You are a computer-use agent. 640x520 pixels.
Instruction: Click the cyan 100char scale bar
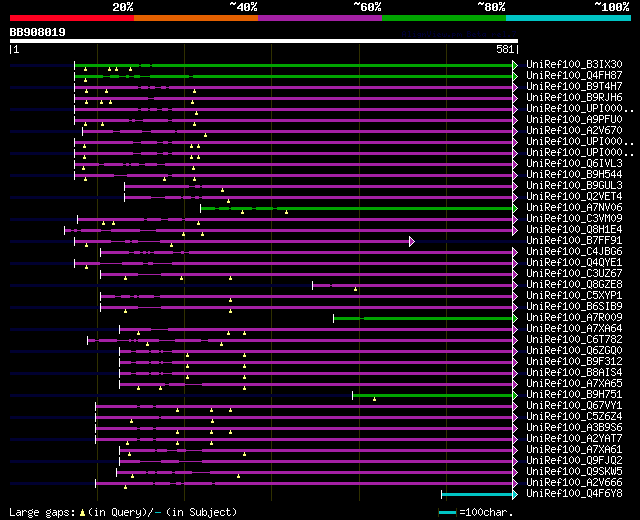(447, 513)
